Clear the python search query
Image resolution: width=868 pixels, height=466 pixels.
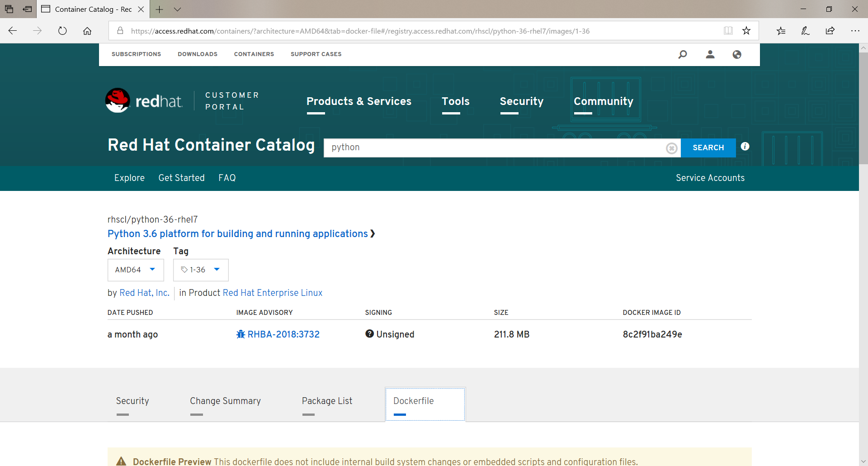(671, 147)
